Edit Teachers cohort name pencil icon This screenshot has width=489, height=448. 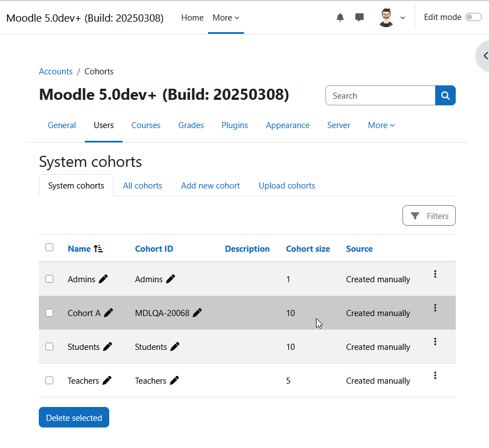(107, 380)
